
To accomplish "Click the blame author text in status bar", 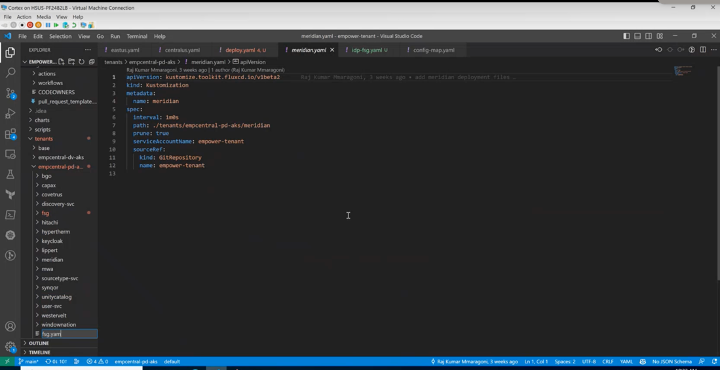I will click(475, 362).
